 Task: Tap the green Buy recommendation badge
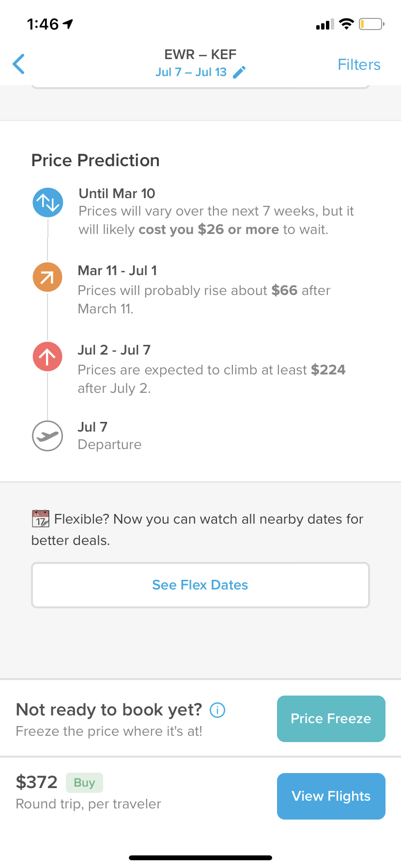[84, 782]
